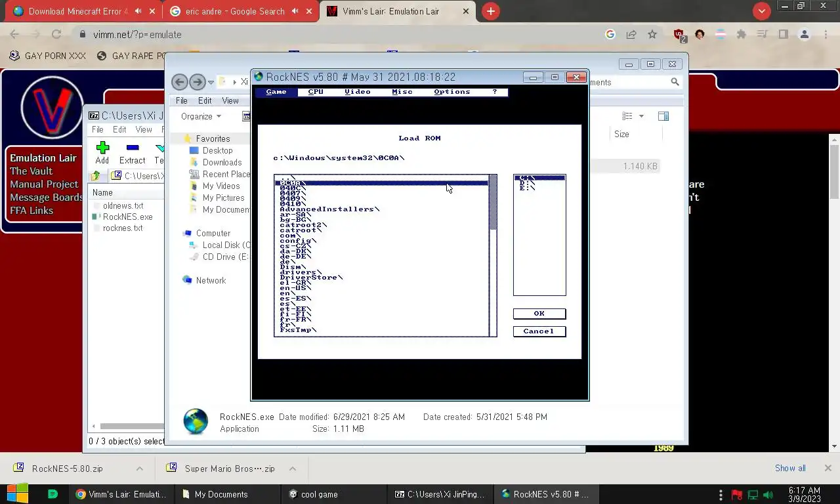Open Desktop in the Explorer sidebar

pyautogui.click(x=217, y=151)
